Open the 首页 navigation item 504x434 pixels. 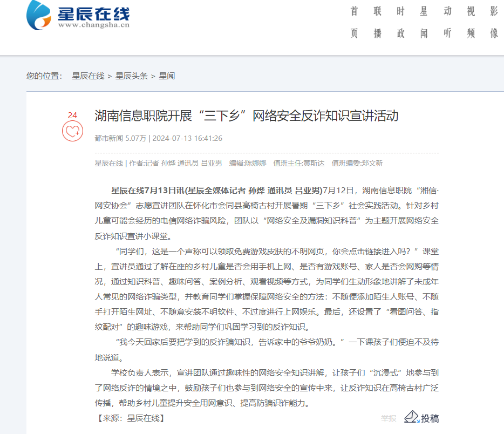355,22
